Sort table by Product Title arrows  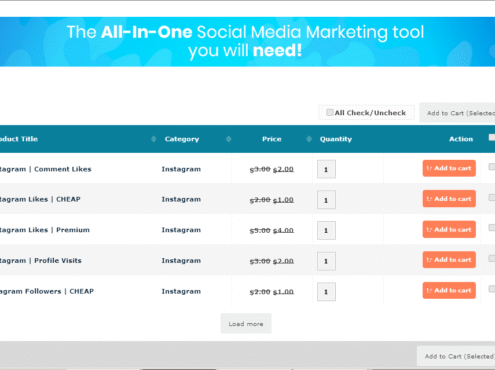[x=153, y=139]
